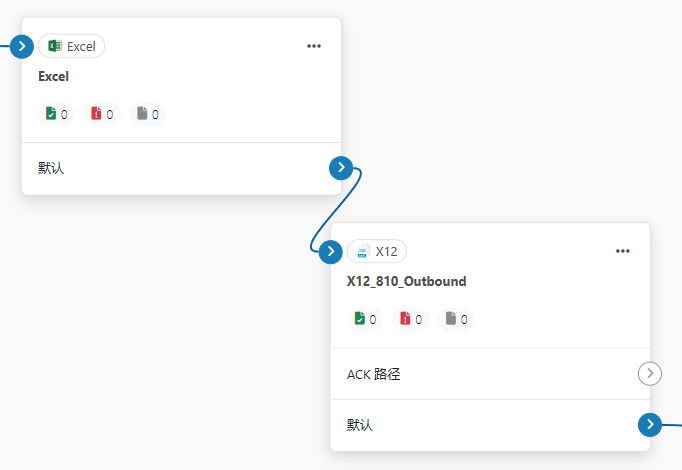
Task: Click the ACK 路径 output arrow
Action: point(650,374)
